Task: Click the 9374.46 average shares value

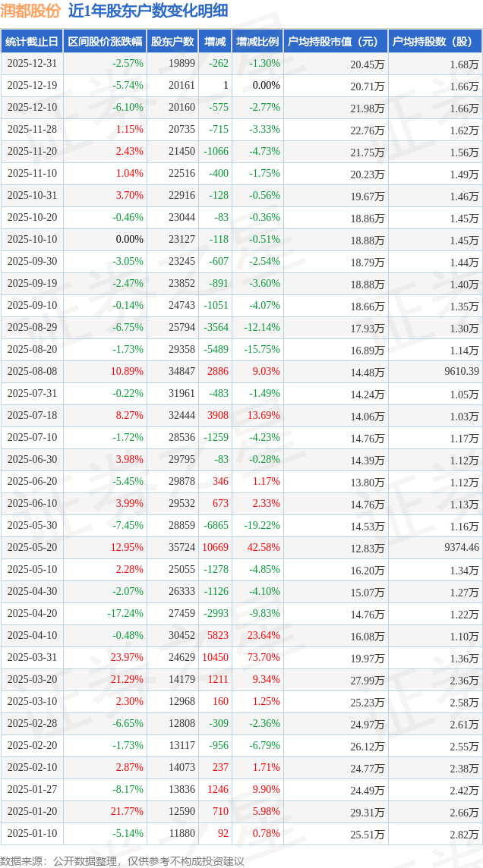Action: tap(462, 547)
